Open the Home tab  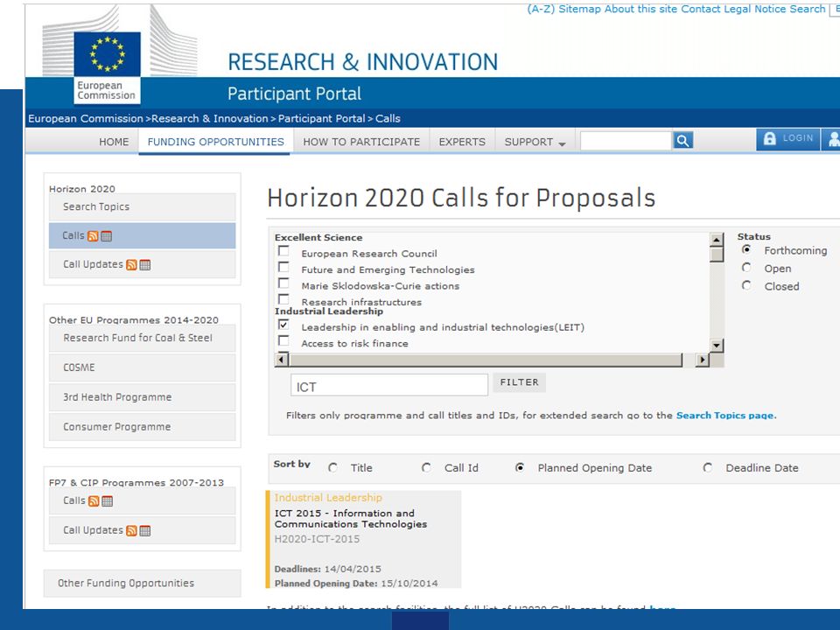pyautogui.click(x=114, y=142)
